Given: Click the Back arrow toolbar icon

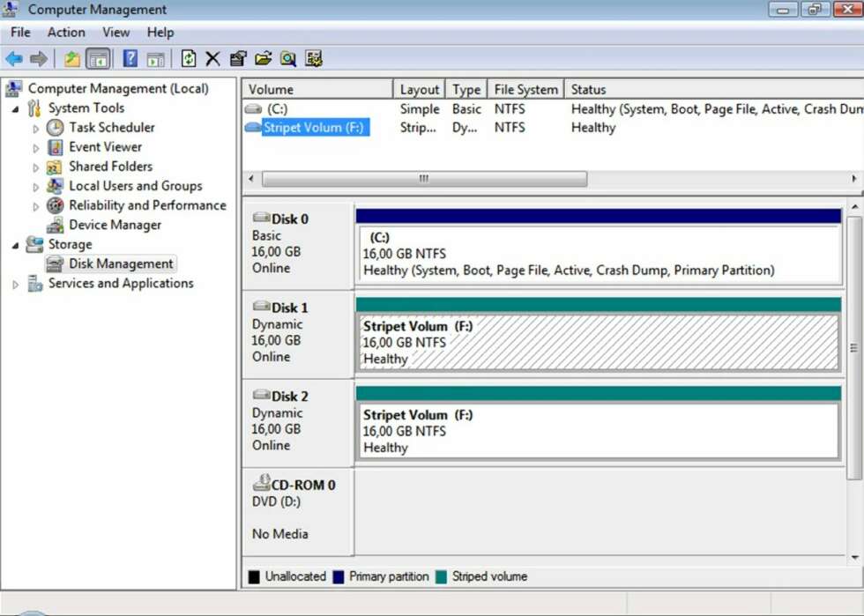Looking at the screenshot, I should 14,58.
